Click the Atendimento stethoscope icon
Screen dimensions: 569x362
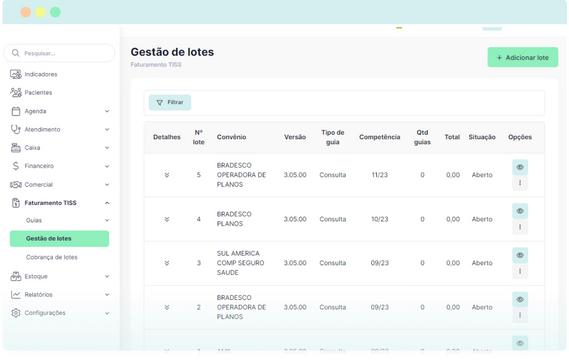tap(16, 129)
